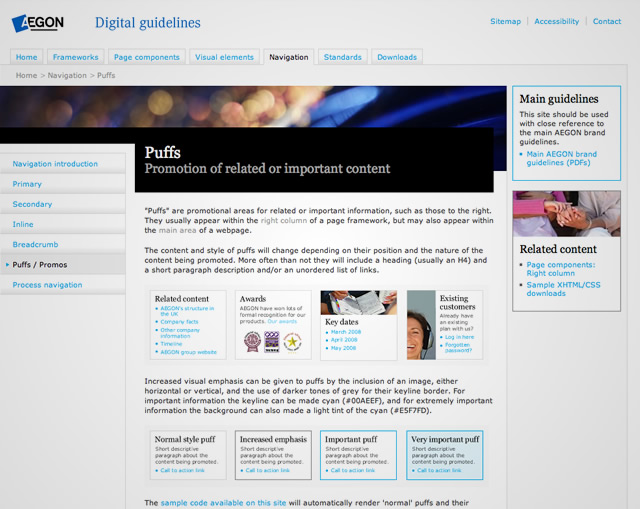Open Breadcrumb in the sidebar menu
Screen dimensions: 640x509
click(62, 244)
